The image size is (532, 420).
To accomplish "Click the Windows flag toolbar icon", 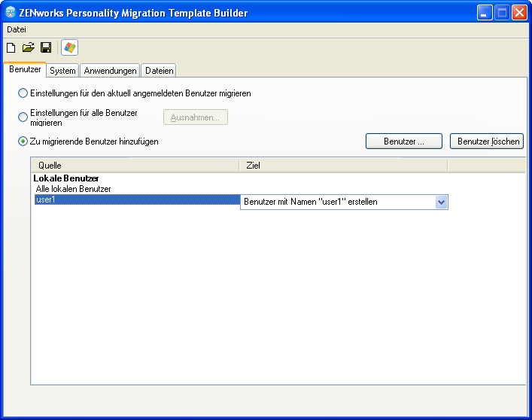I will pos(69,47).
